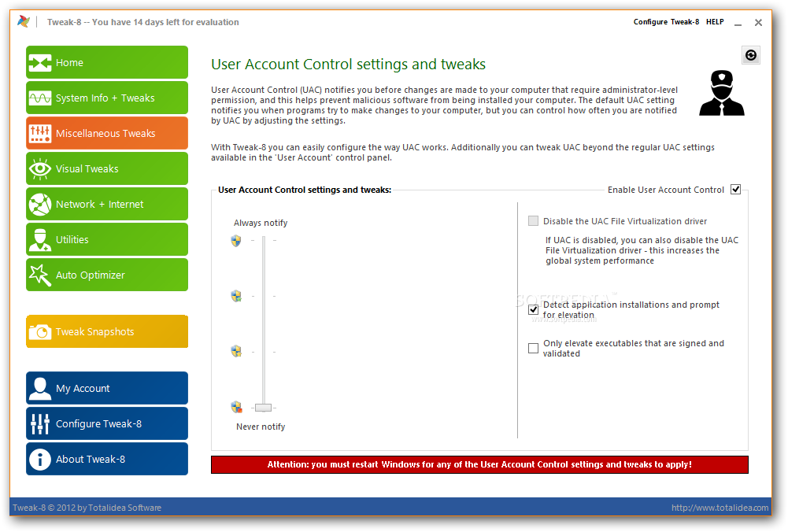
Task: Click the User Account Control page heading
Action: click(x=348, y=65)
